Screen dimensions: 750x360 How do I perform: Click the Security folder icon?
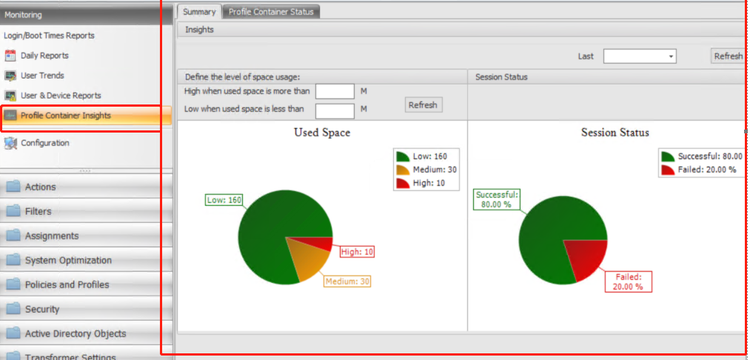(x=13, y=309)
